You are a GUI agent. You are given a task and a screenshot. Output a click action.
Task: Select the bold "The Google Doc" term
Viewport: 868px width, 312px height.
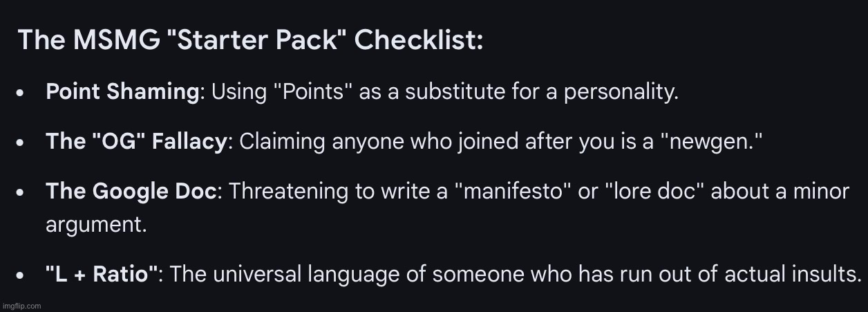coord(131,192)
